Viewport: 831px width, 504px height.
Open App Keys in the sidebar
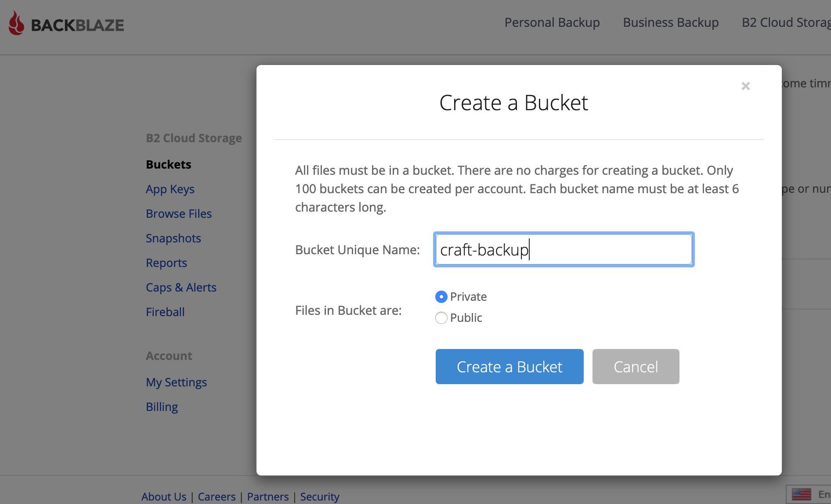click(x=170, y=189)
